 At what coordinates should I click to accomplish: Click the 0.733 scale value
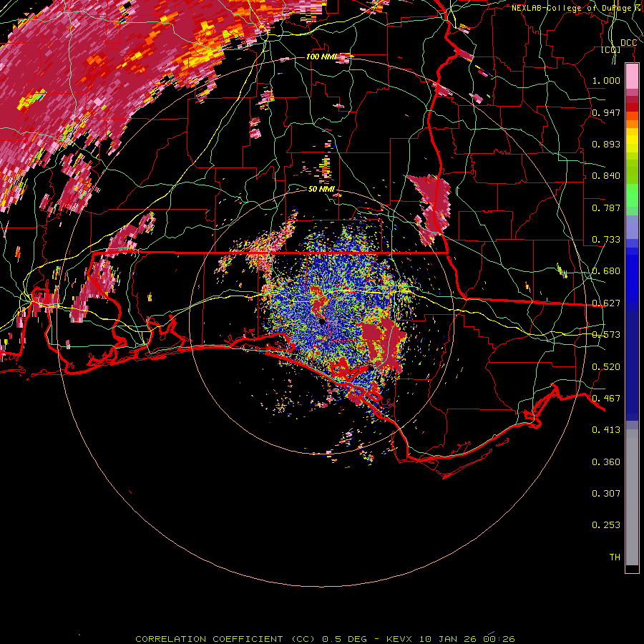[606, 240]
